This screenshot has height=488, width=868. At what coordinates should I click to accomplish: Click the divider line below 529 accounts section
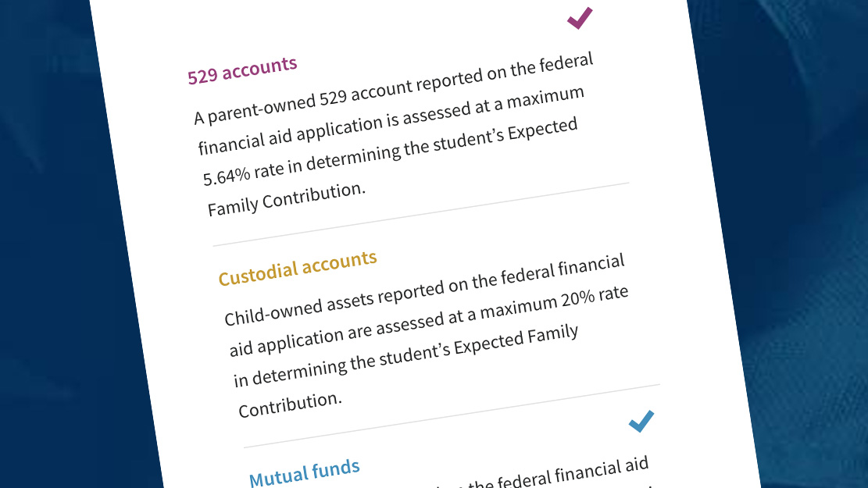click(420, 214)
